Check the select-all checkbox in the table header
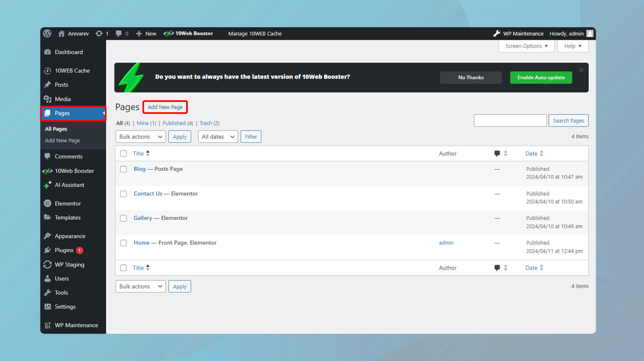 [123, 153]
